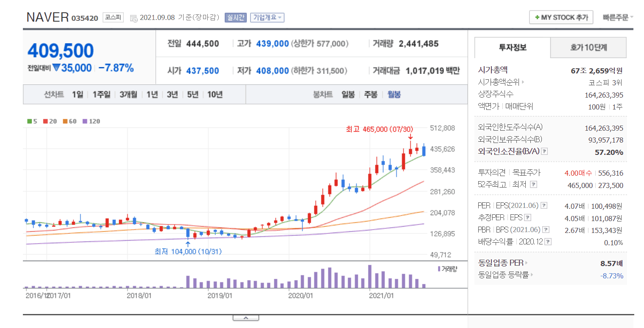Select the 3개월 line chart period
This screenshot has width=644, height=328.
point(128,95)
